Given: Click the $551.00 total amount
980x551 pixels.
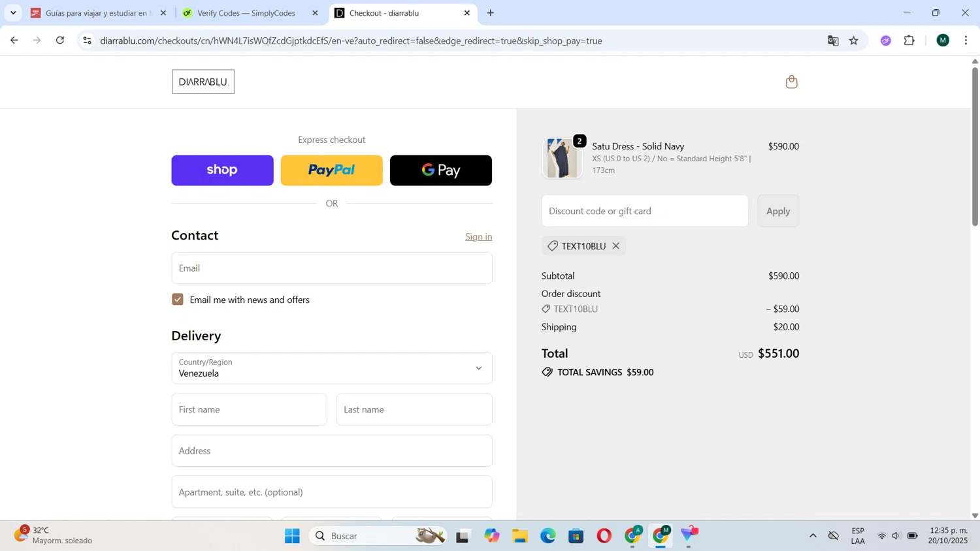Looking at the screenshot, I should coord(778,353).
